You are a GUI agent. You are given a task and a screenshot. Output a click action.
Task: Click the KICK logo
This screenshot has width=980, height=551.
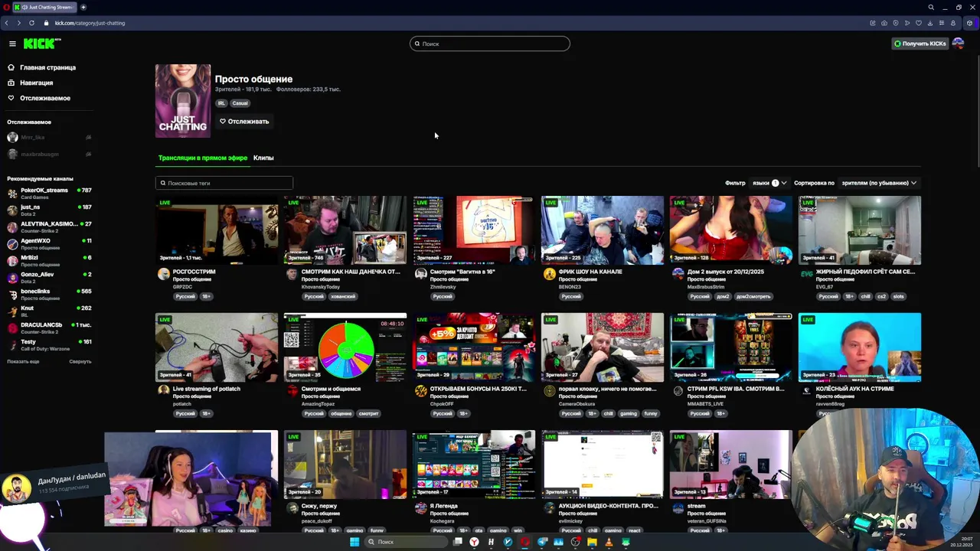click(41, 44)
